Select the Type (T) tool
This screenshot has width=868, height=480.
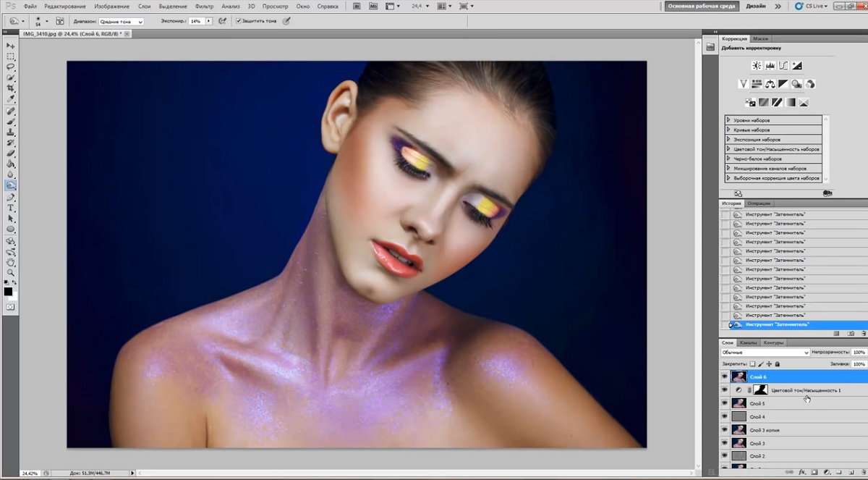click(11, 207)
